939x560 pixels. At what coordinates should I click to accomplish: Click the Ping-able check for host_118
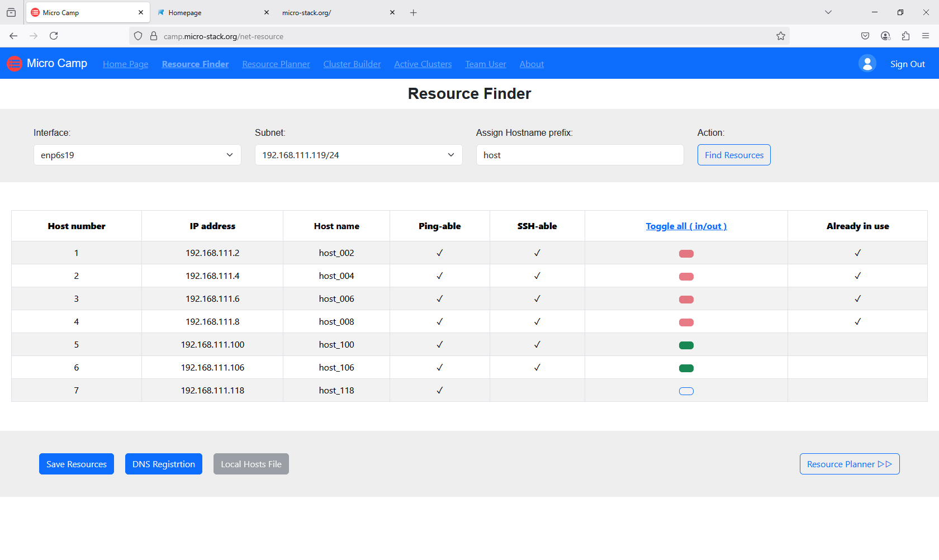(x=440, y=391)
